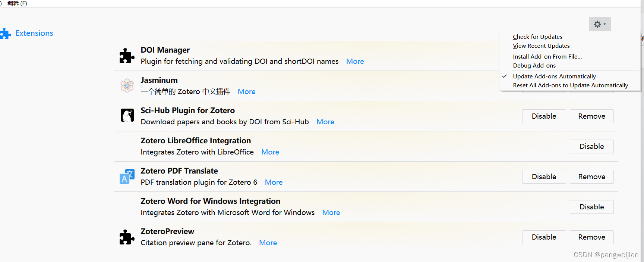Select the Extensions category label
The image size is (644, 262).
click(34, 33)
